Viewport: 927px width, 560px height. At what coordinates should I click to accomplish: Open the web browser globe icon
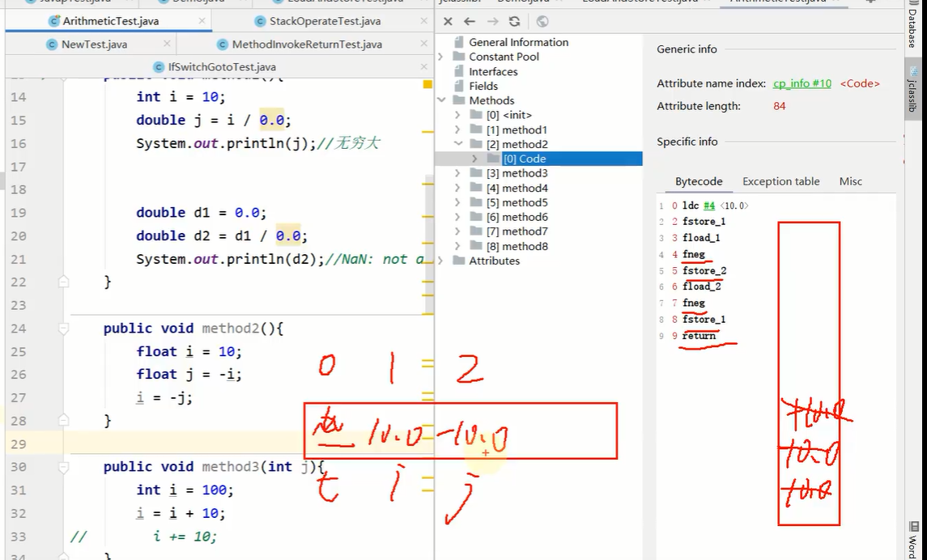(542, 21)
